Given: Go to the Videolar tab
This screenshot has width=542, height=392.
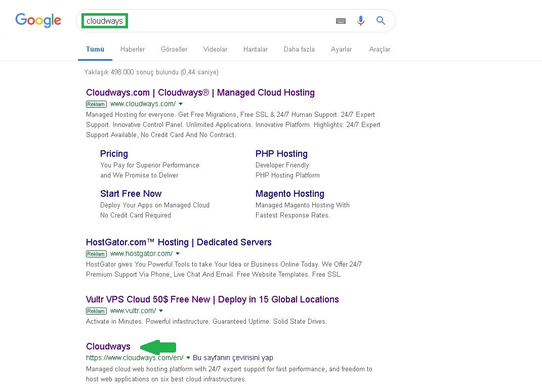Looking at the screenshot, I should pyautogui.click(x=215, y=50).
